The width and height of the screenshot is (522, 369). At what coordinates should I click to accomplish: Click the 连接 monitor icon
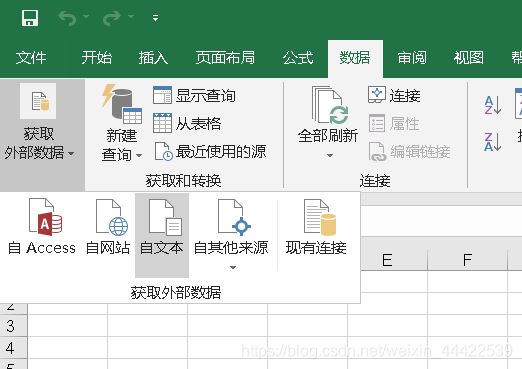pyautogui.click(x=377, y=95)
